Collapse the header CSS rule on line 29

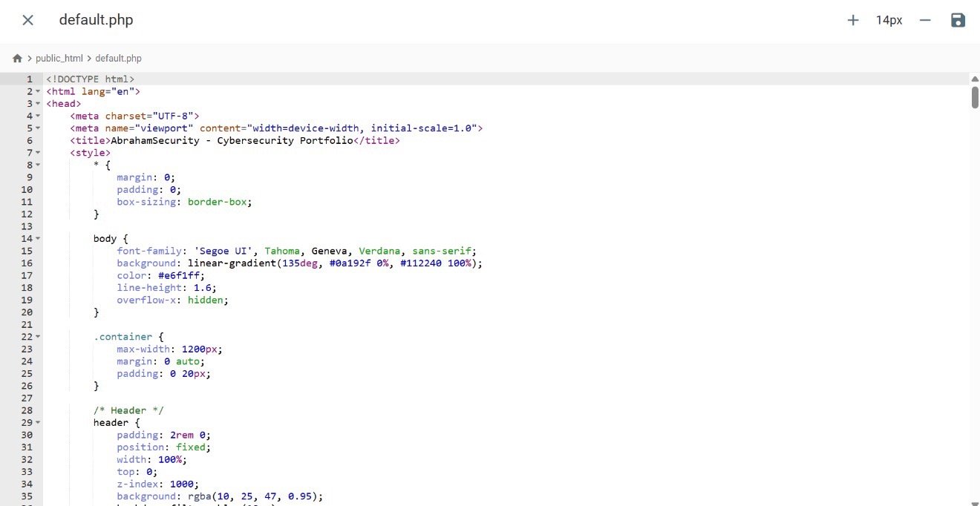[x=38, y=423]
